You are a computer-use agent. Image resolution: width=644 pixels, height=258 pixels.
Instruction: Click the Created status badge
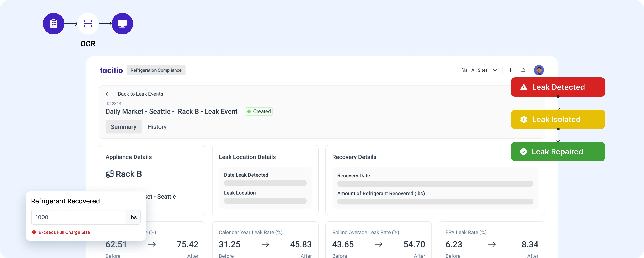(x=258, y=111)
